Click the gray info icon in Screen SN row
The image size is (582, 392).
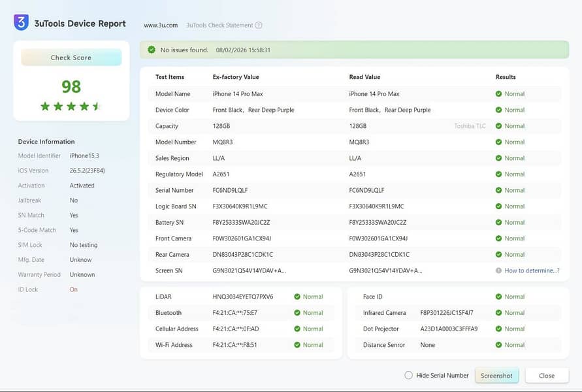click(x=498, y=270)
